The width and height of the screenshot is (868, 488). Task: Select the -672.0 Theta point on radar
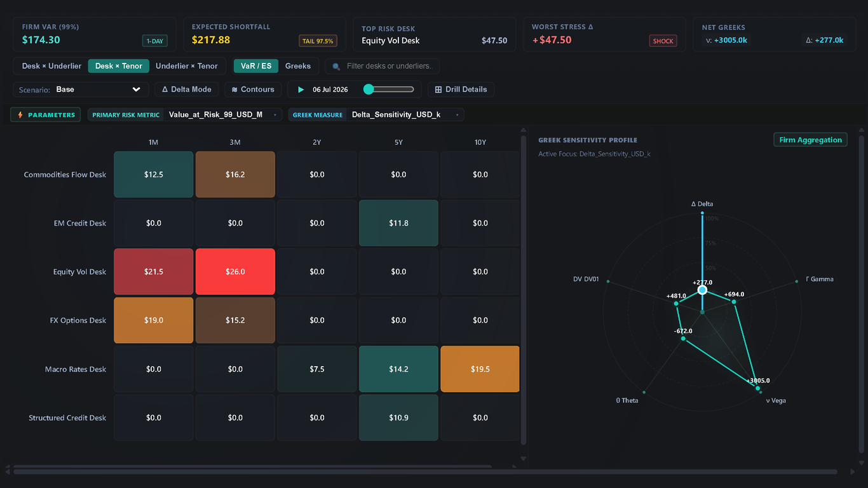683,339
